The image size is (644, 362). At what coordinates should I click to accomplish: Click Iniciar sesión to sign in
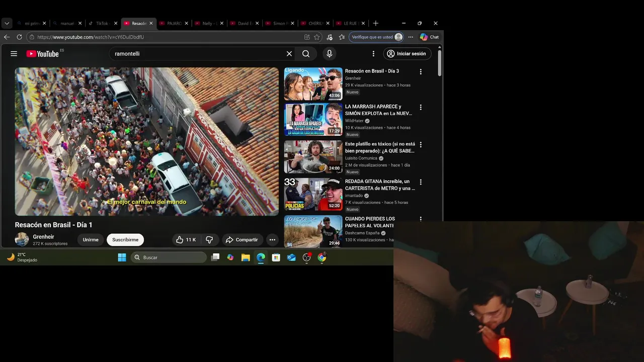407,54
